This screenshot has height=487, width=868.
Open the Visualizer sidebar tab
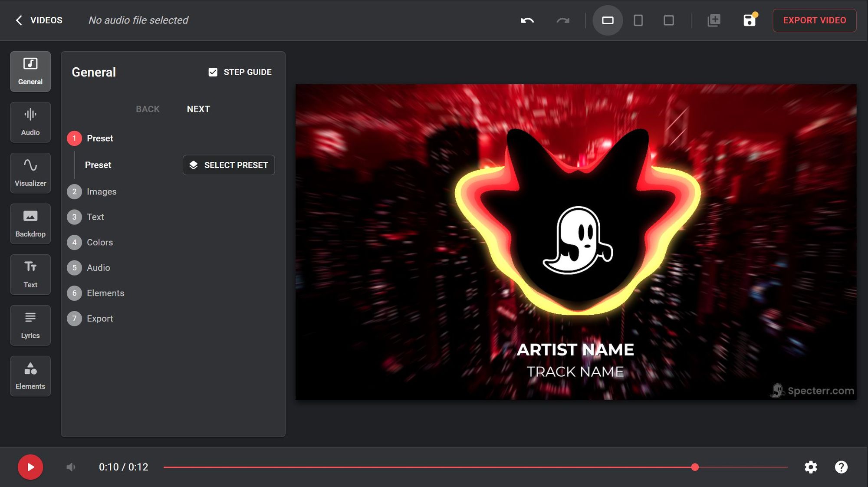[x=30, y=173]
